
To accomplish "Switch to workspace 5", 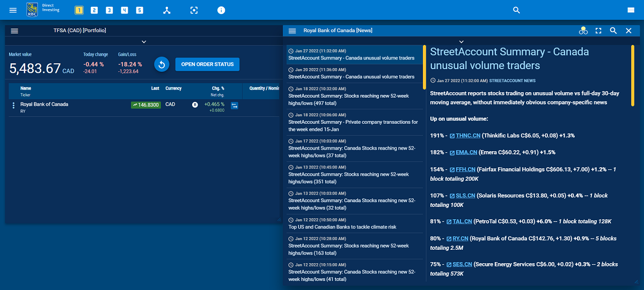I will (x=140, y=10).
